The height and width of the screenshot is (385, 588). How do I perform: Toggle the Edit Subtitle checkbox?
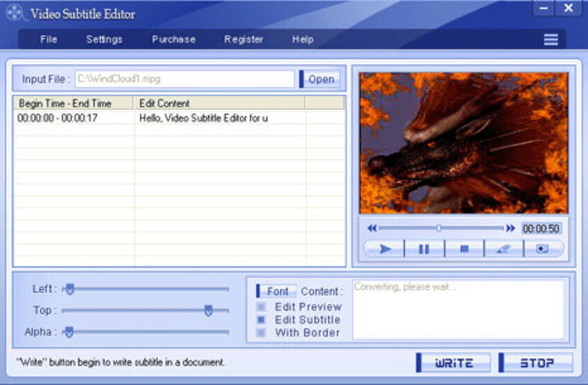coord(261,320)
